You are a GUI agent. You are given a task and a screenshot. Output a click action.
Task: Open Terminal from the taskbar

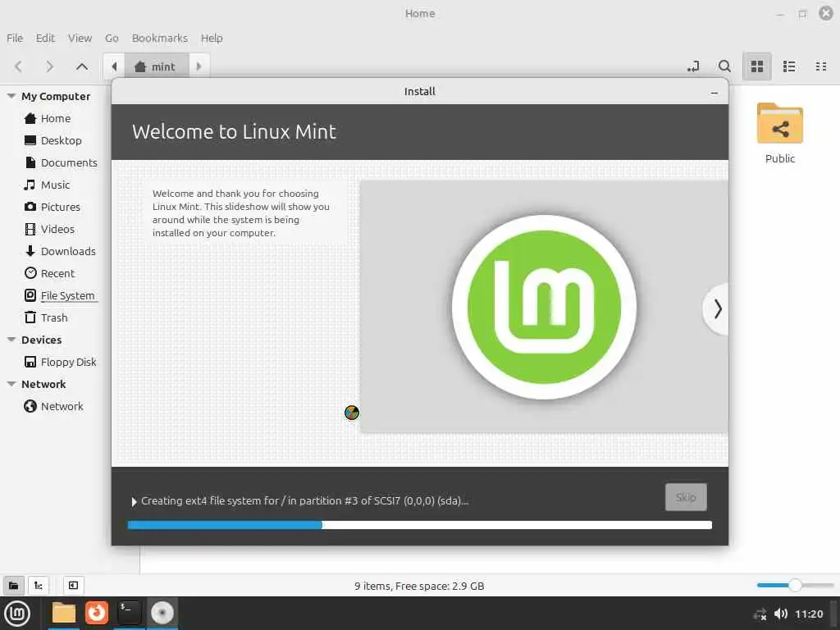coord(129,613)
